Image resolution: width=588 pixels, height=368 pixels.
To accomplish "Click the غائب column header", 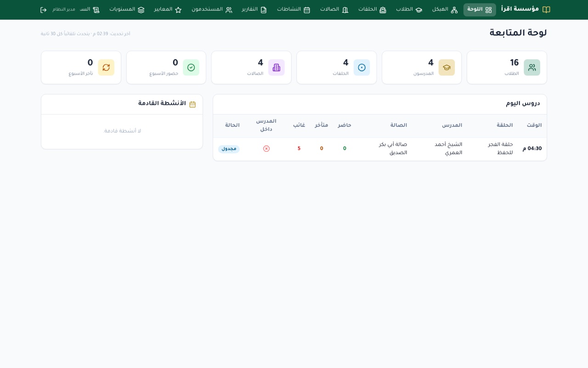I will (x=299, y=126).
